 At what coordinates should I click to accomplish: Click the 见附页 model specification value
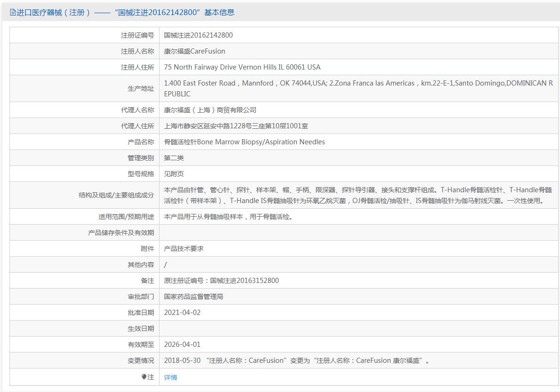(174, 174)
